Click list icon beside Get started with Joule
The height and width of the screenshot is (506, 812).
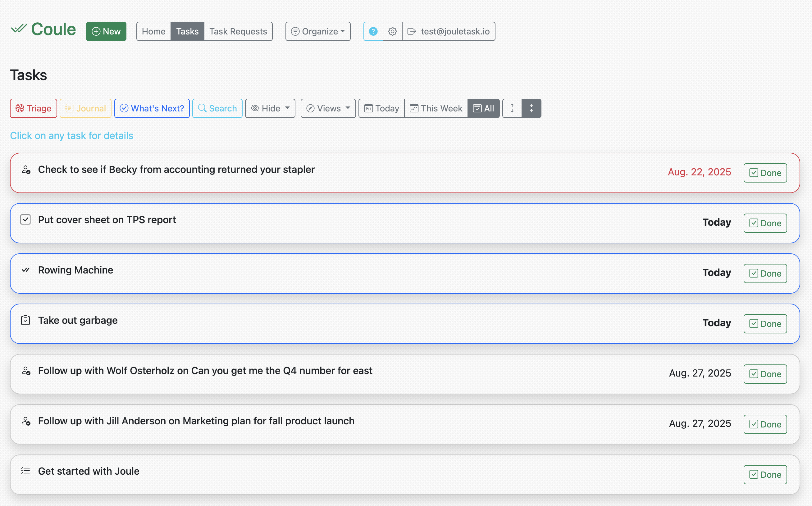25,471
